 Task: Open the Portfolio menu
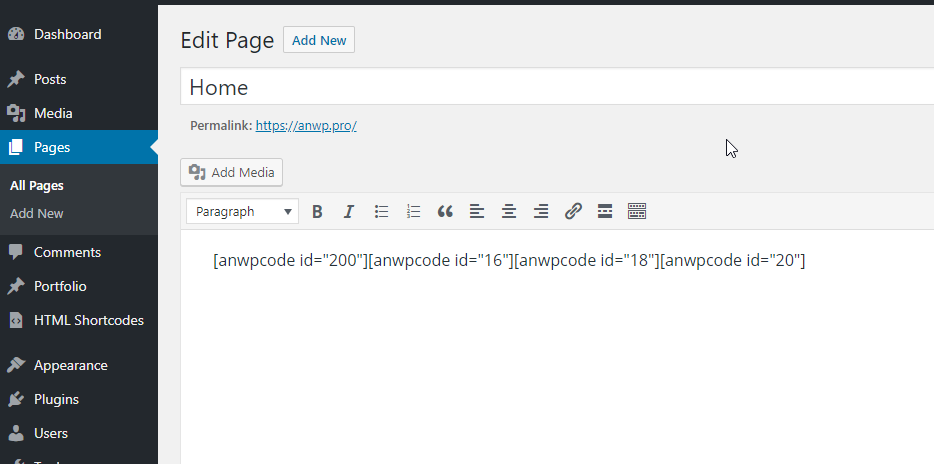[x=79, y=286]
